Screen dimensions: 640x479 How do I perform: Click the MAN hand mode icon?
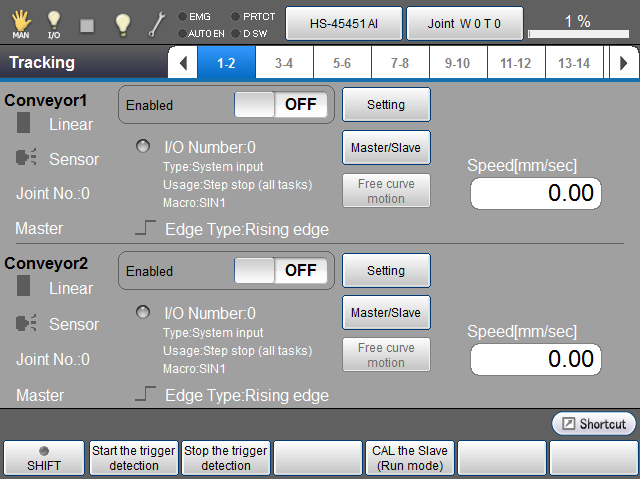coord(20,22)
